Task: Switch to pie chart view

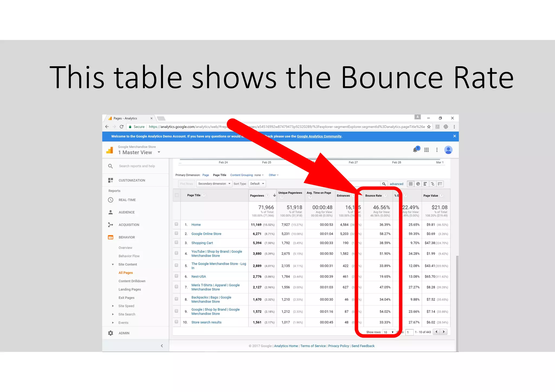Action: (418, 184)
